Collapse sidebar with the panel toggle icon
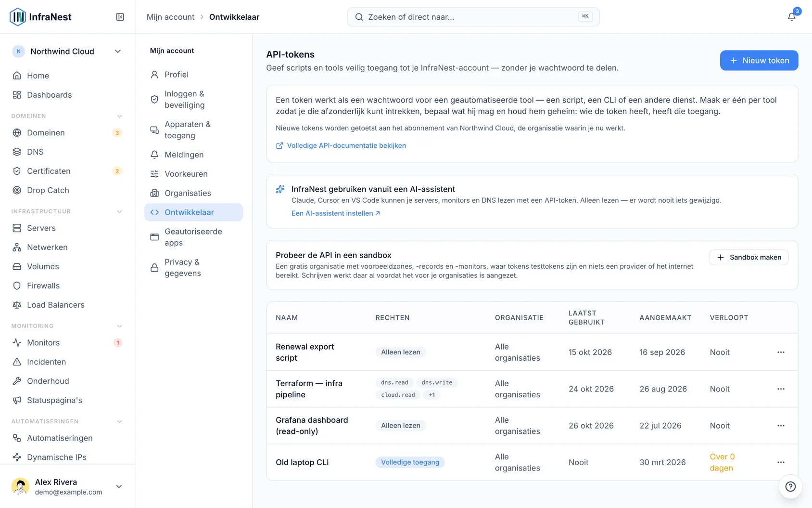 click(x=120, y=17)
